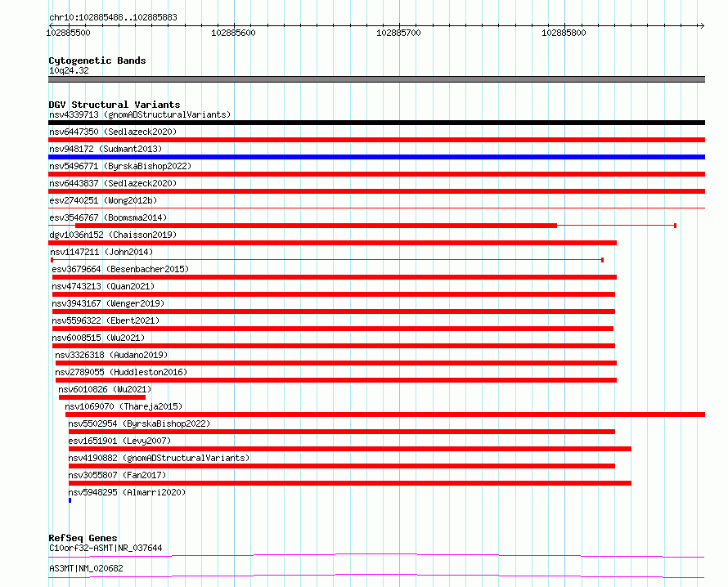The image size is (728, 587).
Task: Click nsv2789055 (Huddleston2016) label
Action: point(121,372)
